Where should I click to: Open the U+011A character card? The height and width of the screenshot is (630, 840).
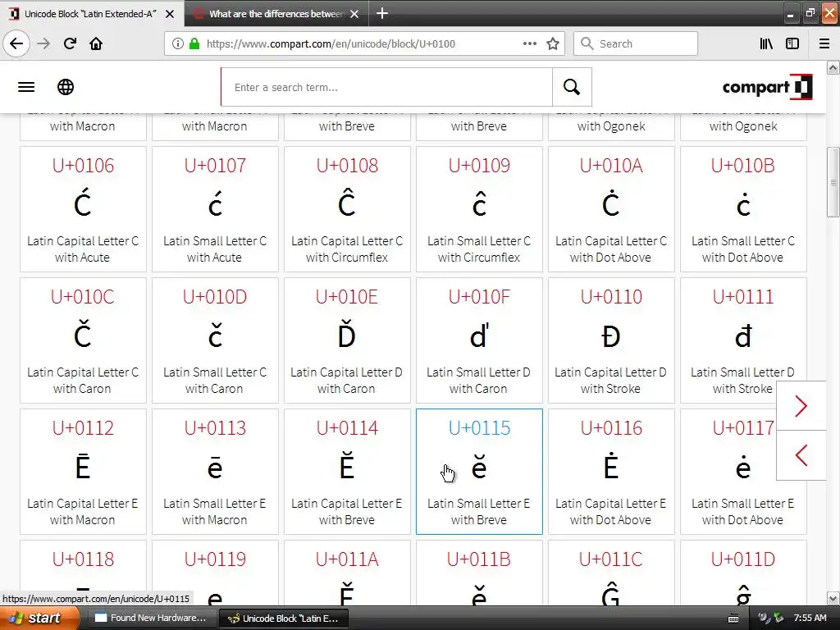tap(347, 572)
